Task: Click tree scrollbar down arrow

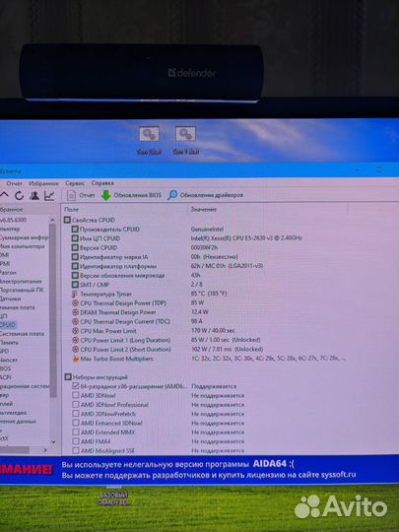Action: 53,441
